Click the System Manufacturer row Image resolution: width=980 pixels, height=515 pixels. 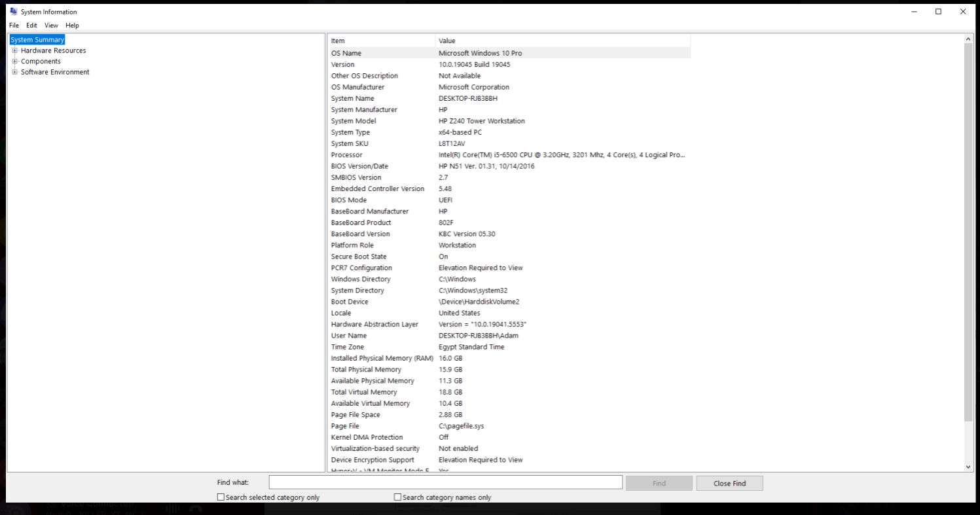tap(509, 110)
